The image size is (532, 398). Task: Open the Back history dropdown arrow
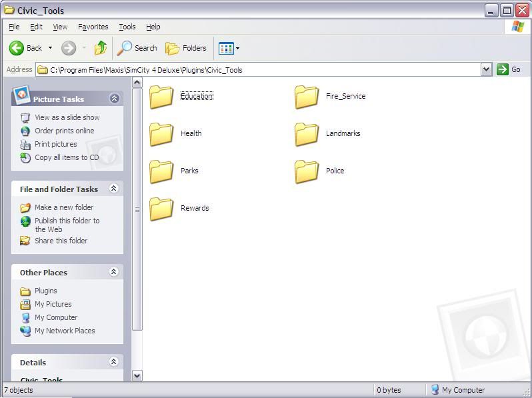pyautogui.click(x=50, y=48)
